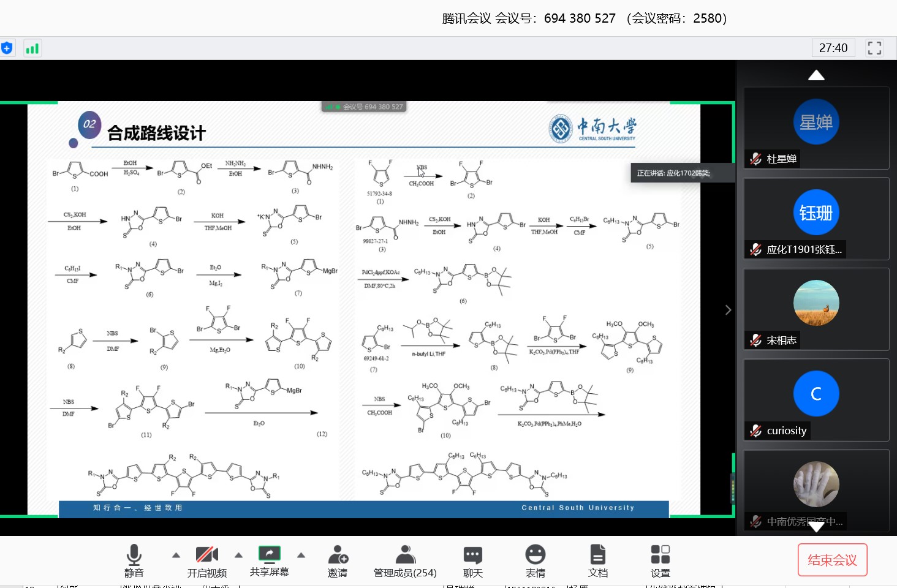Expand audio options arrow beside 静音

pos(176,555)
